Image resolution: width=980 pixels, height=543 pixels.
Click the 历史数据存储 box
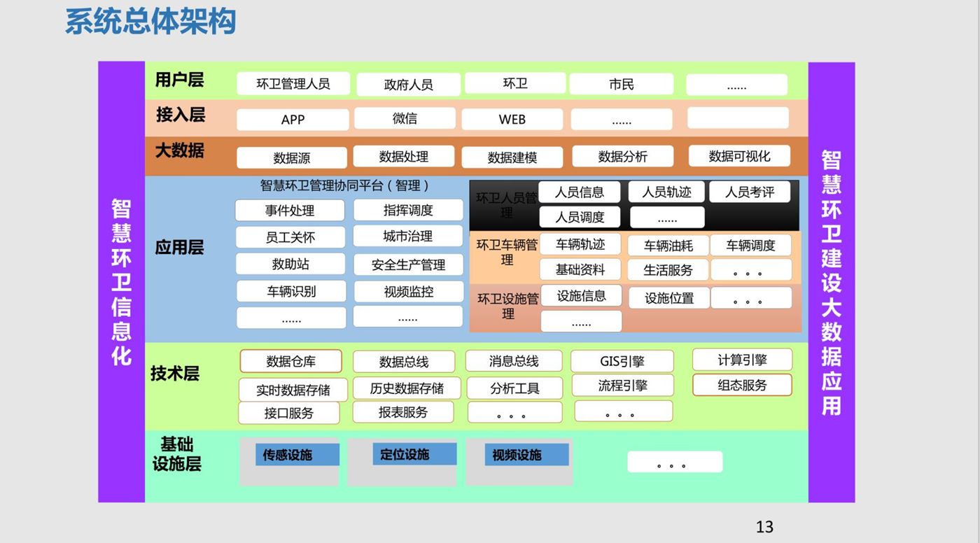[407, 388]
